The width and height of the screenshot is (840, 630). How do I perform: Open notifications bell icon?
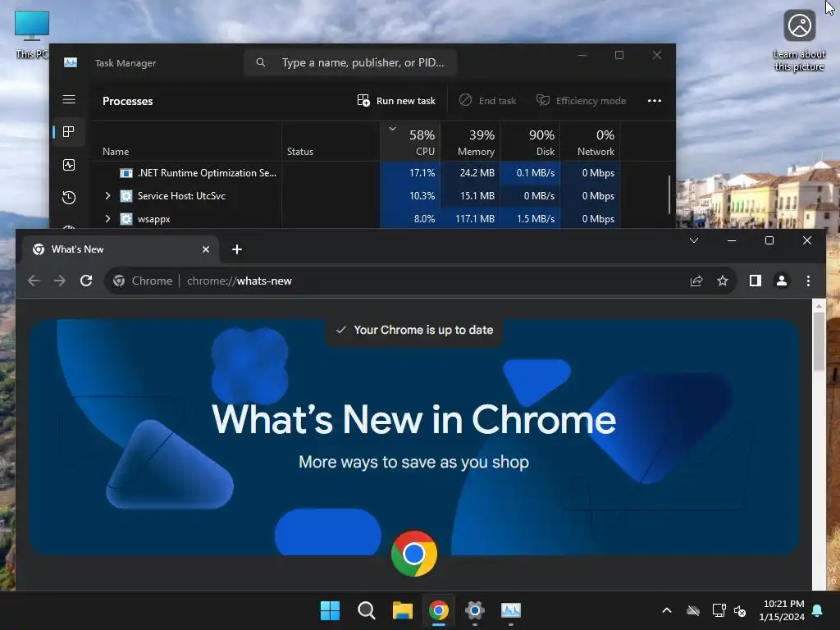click(818, 610)
